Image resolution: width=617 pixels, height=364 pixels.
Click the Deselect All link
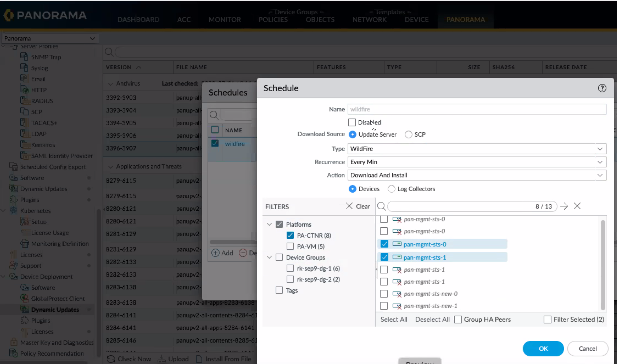click(432, 319)
